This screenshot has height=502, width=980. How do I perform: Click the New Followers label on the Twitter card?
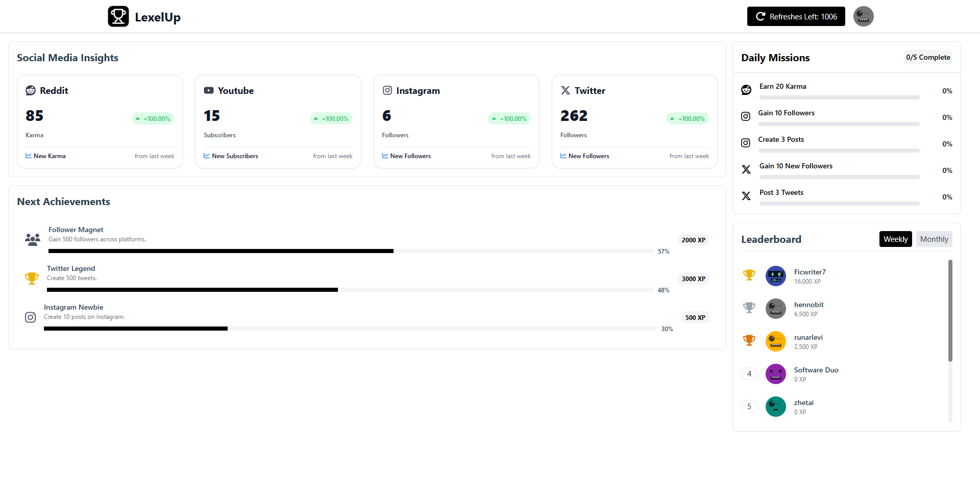[x=589, y=156]
